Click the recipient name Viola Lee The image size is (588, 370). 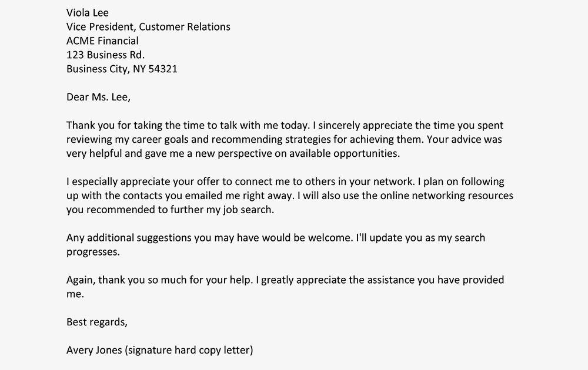coord(88,13)
